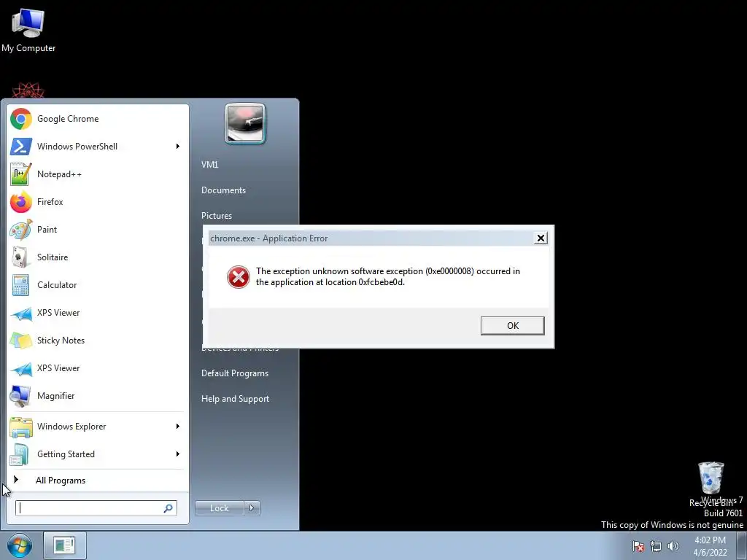Open shutdown options arrow beside Lock

[x=252, y=508]
